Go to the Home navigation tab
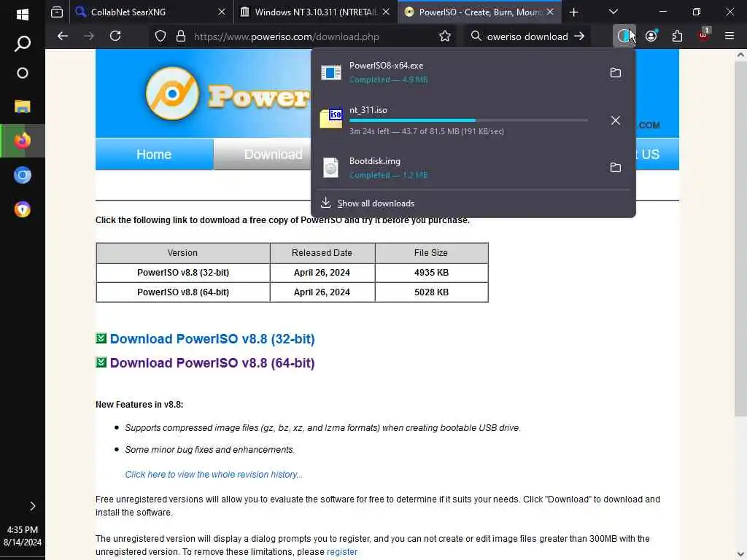Image resolution: width=747 pixels, height=560 pixels. (154, 155)
